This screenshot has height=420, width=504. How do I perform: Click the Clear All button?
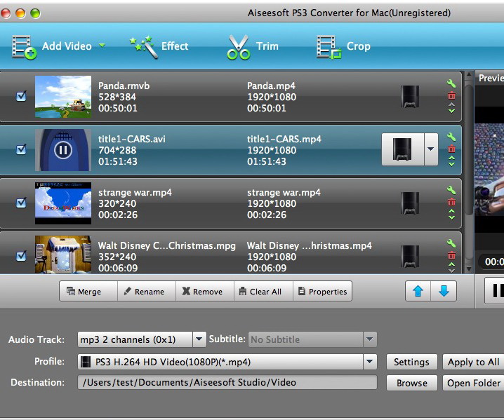pyautogui.click(x=263, y=291)
